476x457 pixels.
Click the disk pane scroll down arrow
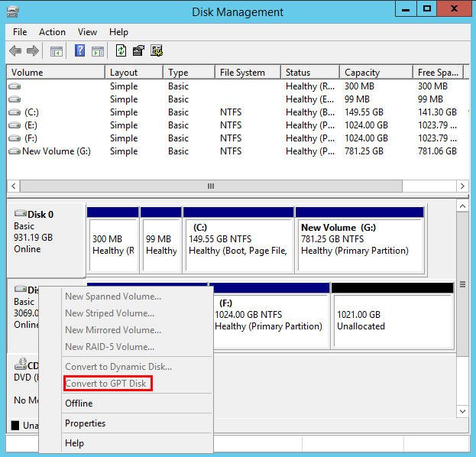tap(462, 411)
